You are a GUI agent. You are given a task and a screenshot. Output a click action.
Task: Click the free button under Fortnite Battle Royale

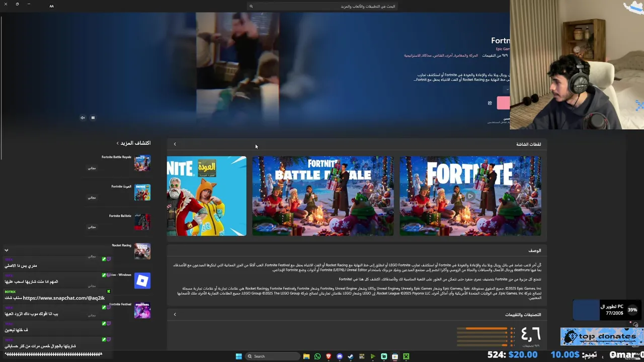(x=92, y=168)
